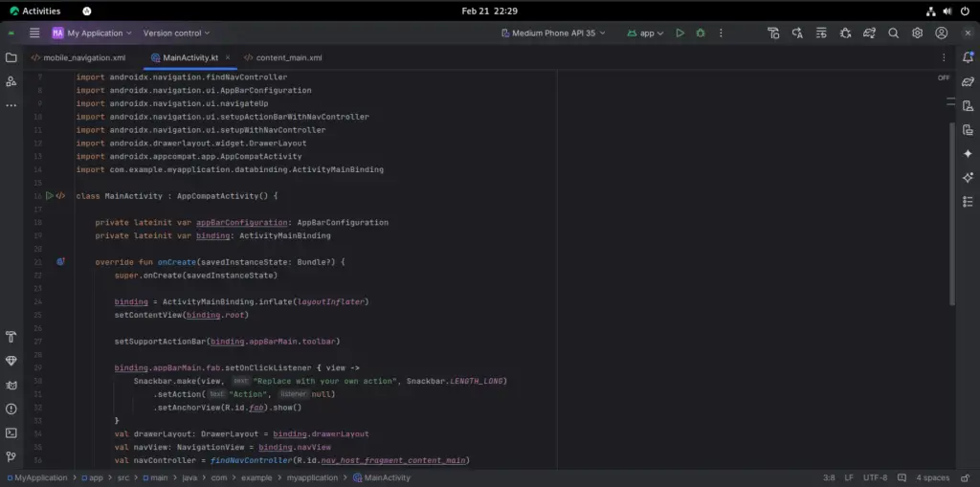This screenshot has height=487, width=980.
Task: Open the account profile icon
Action: 942,33
